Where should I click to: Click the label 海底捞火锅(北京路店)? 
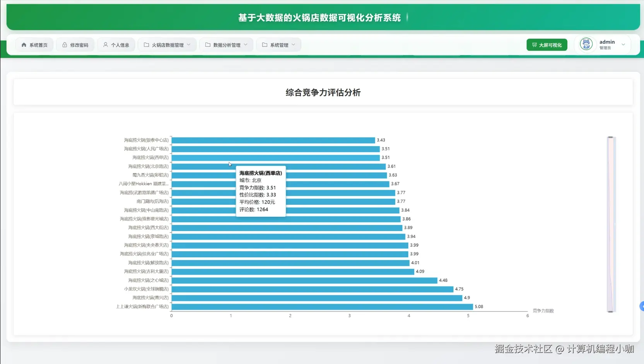(149, 167)
